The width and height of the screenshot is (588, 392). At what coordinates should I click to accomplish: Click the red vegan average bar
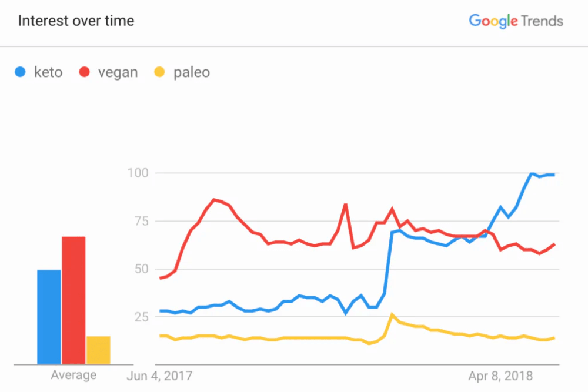pos(73,301)
